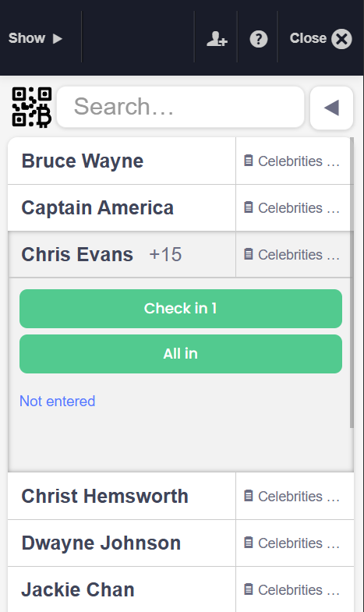Click inside the Search field
The height and width of the screenshot is (612, 364).
pos(180,107)
